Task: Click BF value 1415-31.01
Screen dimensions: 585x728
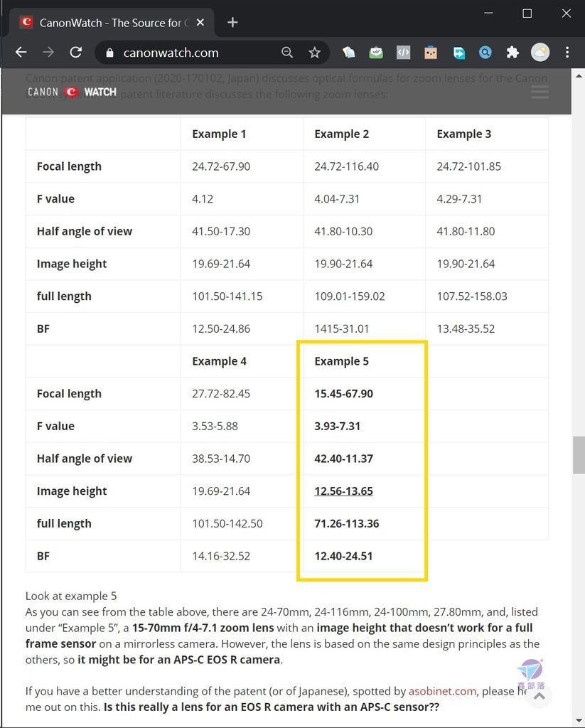Action: (x=342, y=328)
